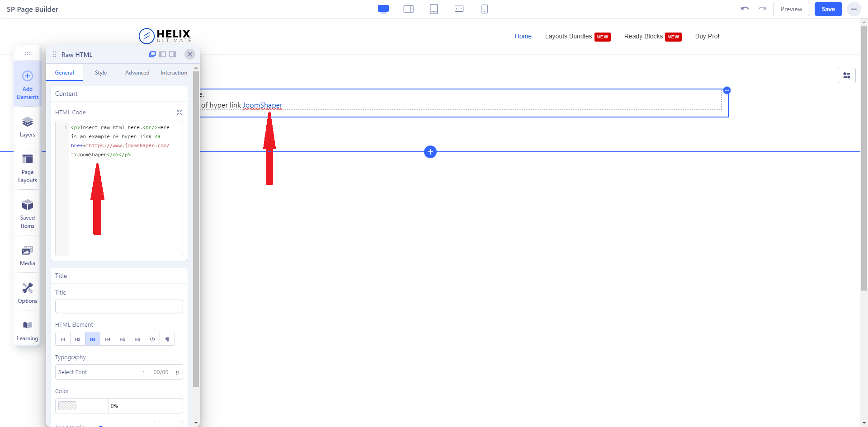Image resolution: width=868 pixels, height=427 pixels.
Task: Open the page structure toggle button
Action: 847,75
